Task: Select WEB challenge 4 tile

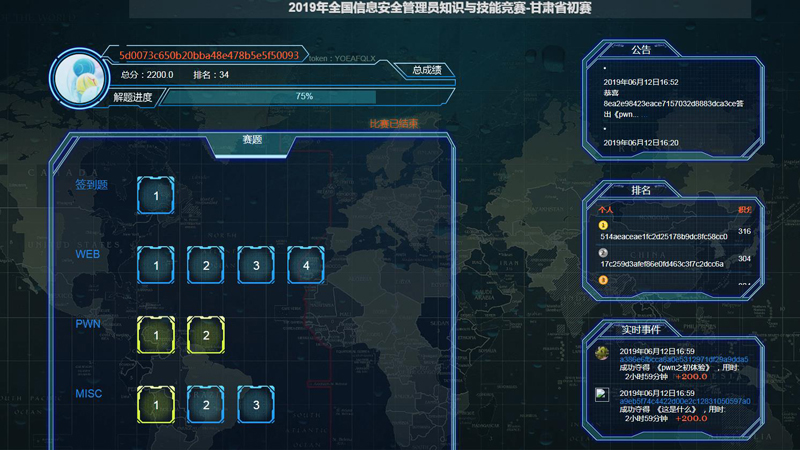Action: [x=306, y=265]
